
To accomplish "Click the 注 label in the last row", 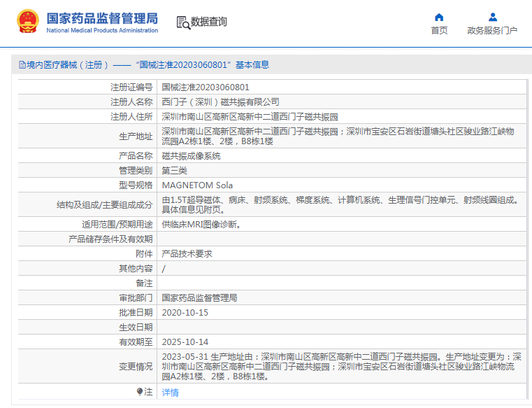I will point(148,392).
